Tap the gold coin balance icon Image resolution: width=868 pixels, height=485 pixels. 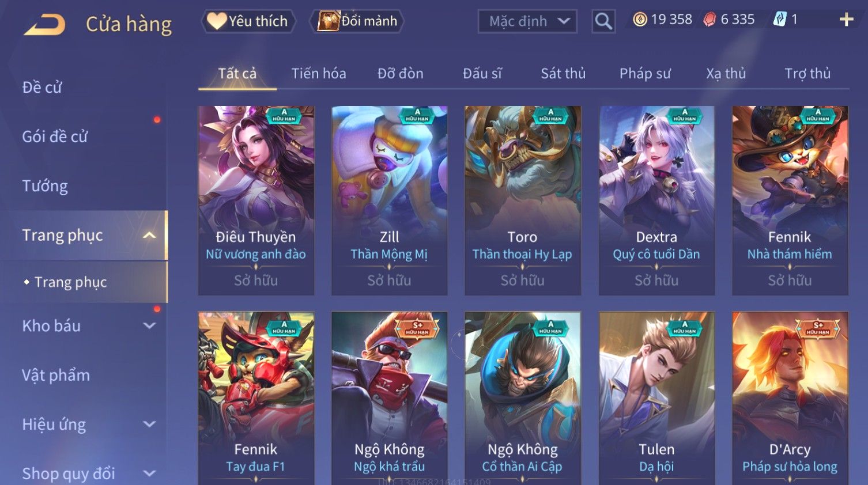(640, 20)
